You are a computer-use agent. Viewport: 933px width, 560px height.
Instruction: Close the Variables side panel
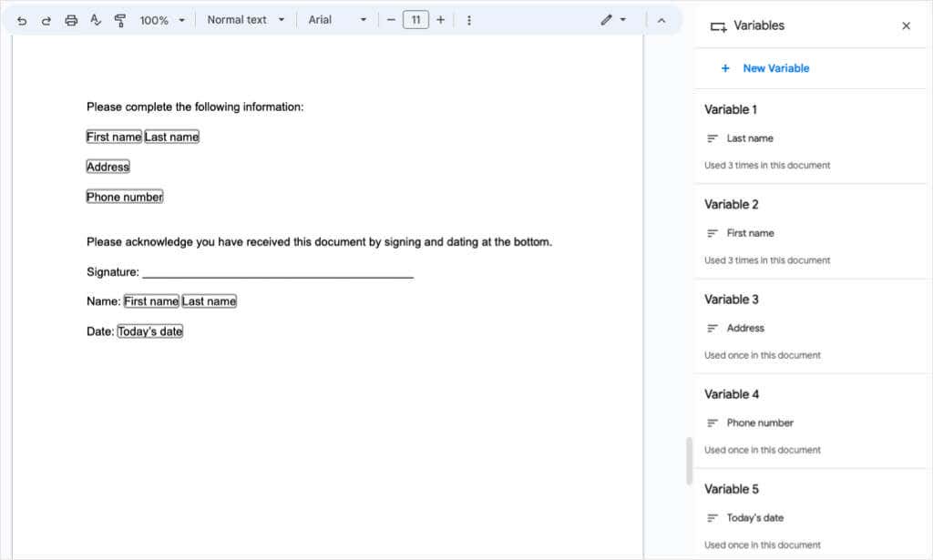point(906,25)
